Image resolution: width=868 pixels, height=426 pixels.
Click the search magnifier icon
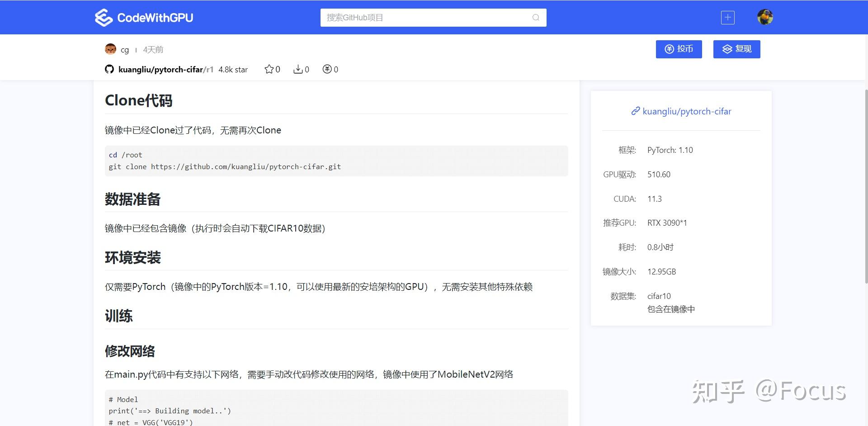(535, 17)
